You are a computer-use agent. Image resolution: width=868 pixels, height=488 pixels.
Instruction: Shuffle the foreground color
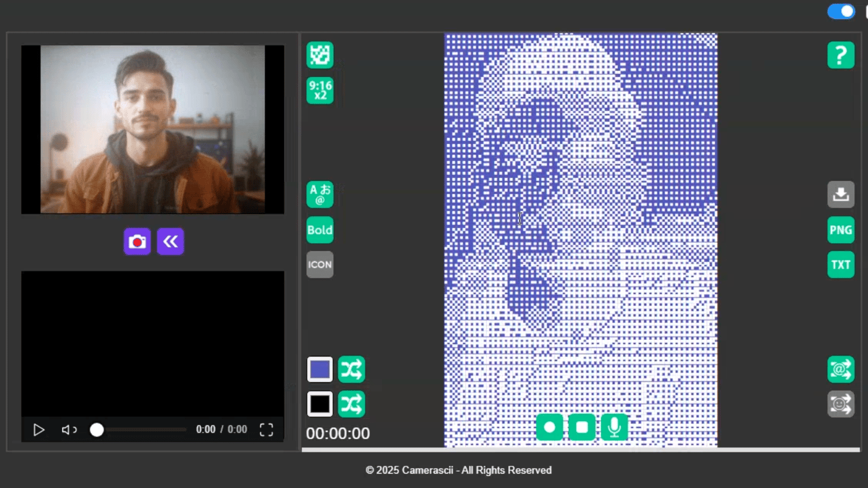coord(351,369)
